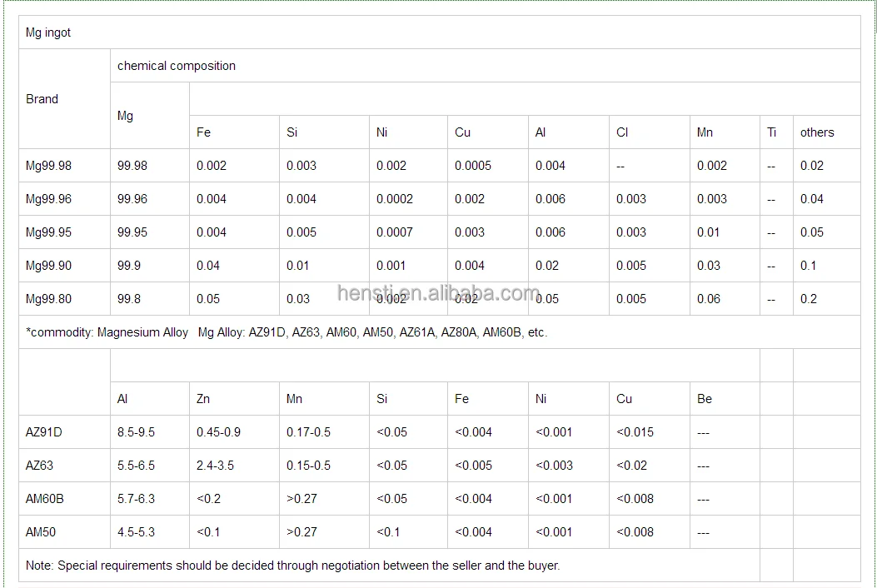Select the Mg99.98 brand row label
The width and height of the screenshot is (877, 588).
(x=48, y=166)
